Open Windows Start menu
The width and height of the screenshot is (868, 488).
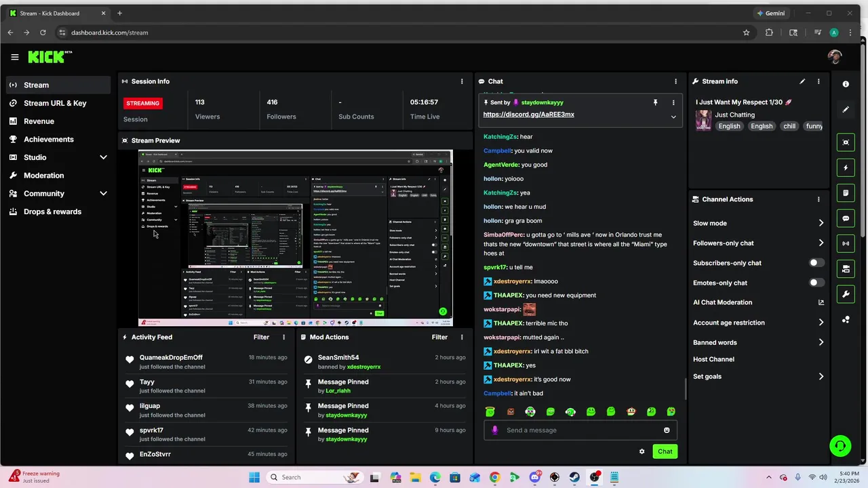coord(254,477)
